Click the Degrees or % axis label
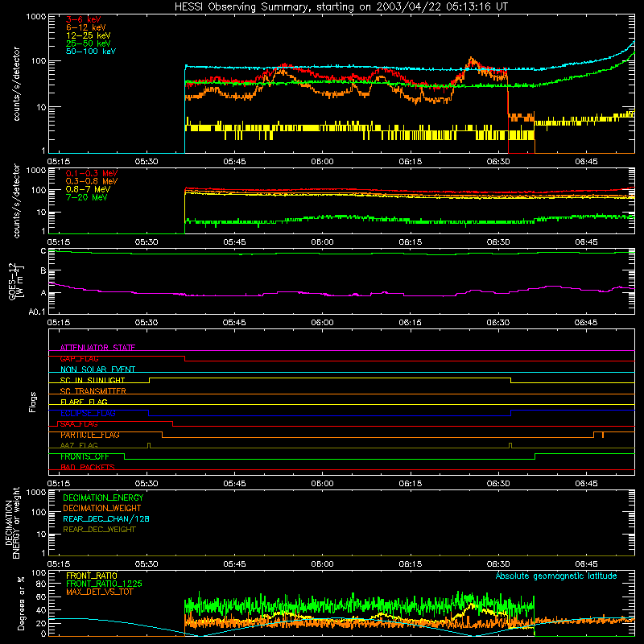Screen dimensions: 644x644 21,603
